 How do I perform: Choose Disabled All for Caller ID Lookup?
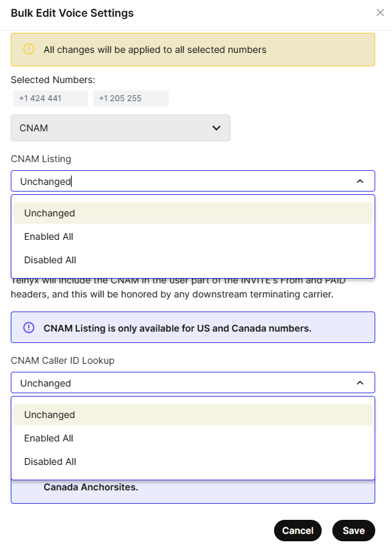(192, 462)
